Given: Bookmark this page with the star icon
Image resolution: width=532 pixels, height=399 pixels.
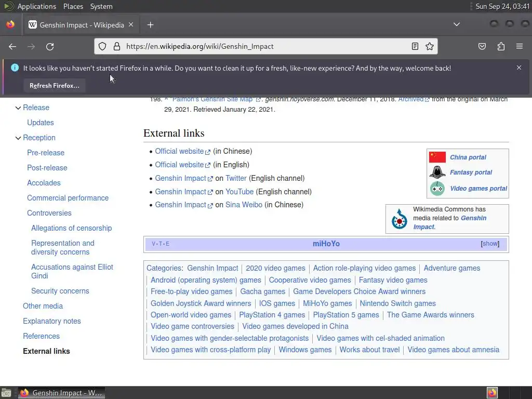Looking at the screenshot, I should click(x=430, y=46).
